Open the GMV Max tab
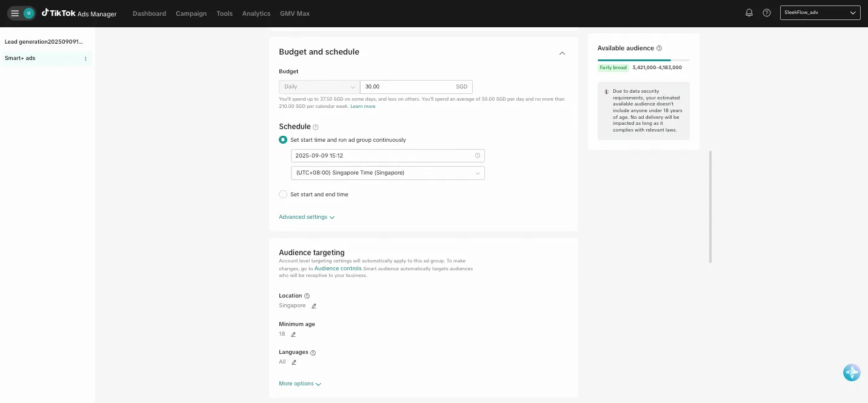This screenshot has width=868, height=403. coord(295,13)
